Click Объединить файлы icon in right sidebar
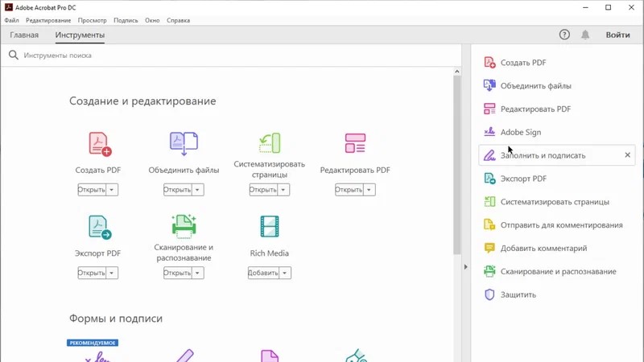 tap(489, 85)
